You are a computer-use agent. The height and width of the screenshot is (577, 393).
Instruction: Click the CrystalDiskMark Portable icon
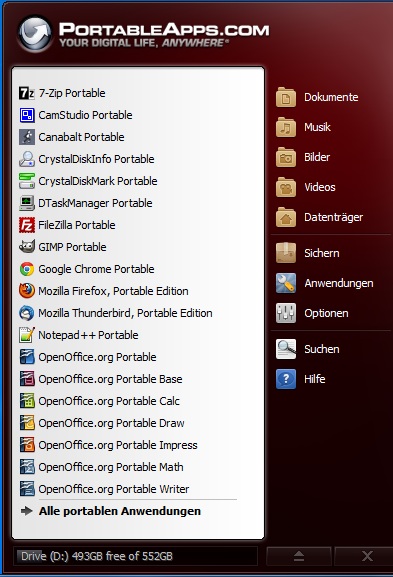(x=27, y=181)
